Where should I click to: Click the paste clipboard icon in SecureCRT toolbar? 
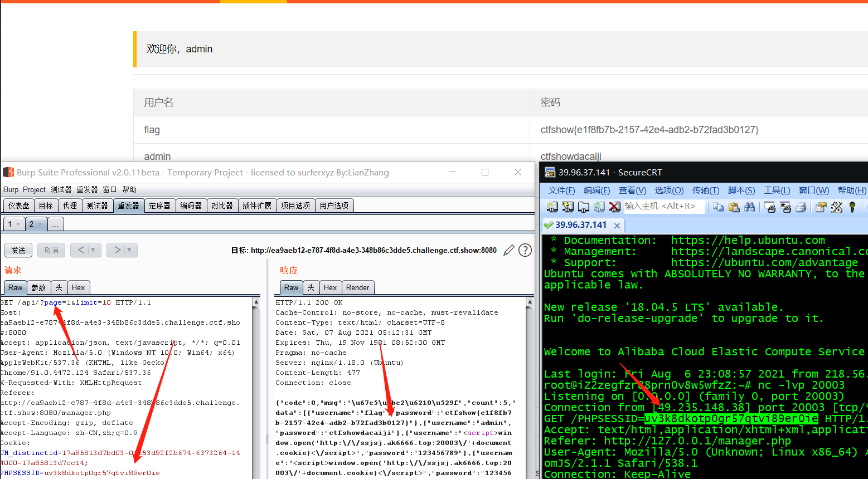point(734,207)
